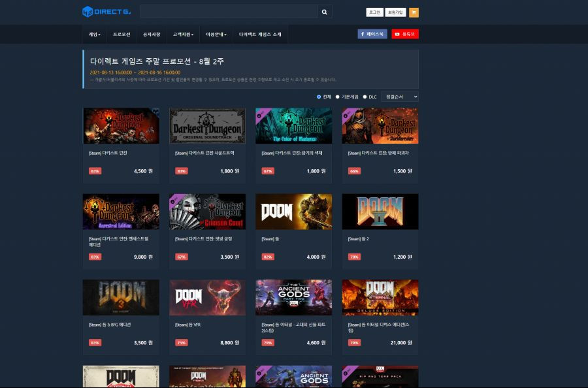
Task: Open the DOOM II thumbnail
Action: pyautogui.click(x=380, y=212)
